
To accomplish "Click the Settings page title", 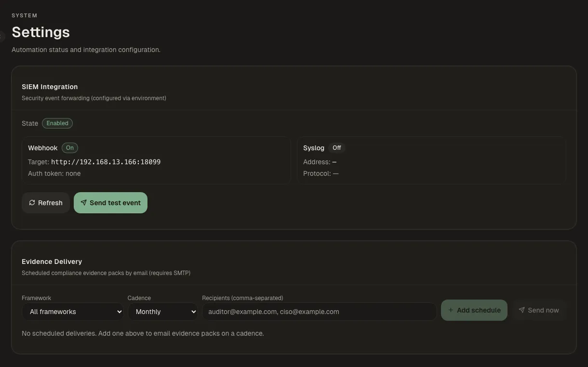I will coord(41,32).
